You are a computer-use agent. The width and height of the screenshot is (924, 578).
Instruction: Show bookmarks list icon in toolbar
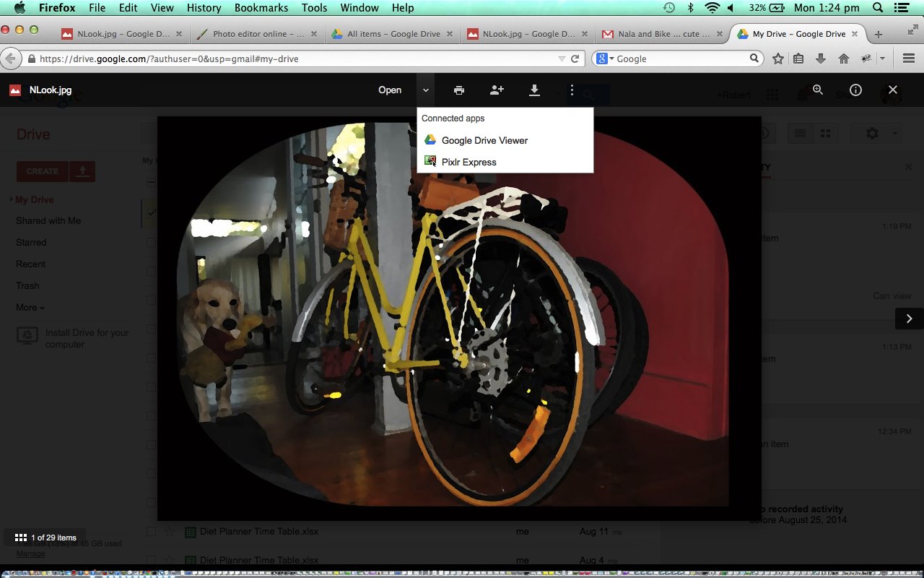tap(798, 59)
